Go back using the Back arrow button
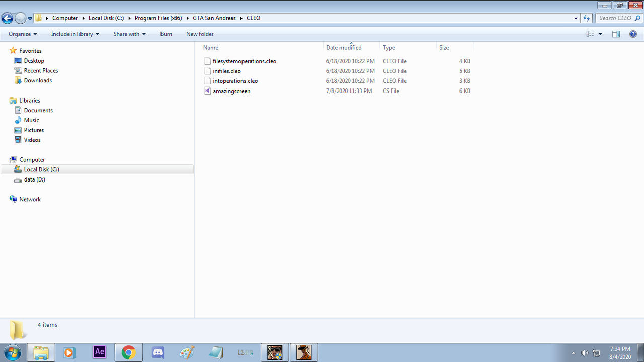Image resolution: width=644 pixels, height=362 pixels. pos(7,18)
